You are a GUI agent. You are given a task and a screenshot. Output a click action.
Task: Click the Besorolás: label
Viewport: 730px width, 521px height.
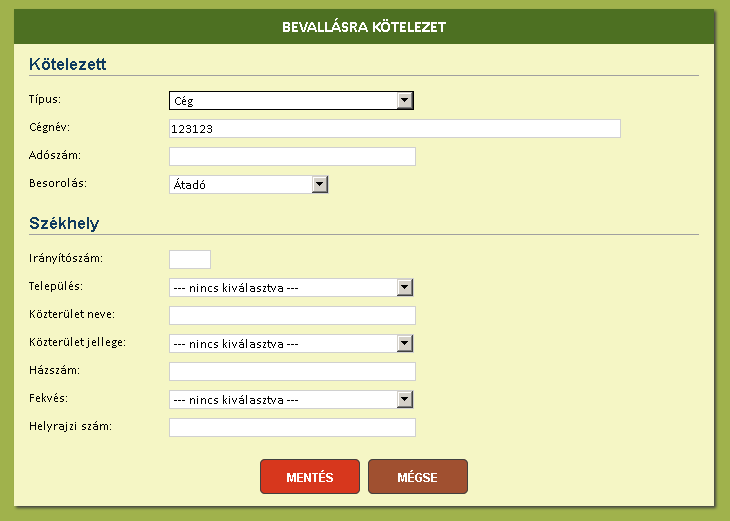point(58,183)
